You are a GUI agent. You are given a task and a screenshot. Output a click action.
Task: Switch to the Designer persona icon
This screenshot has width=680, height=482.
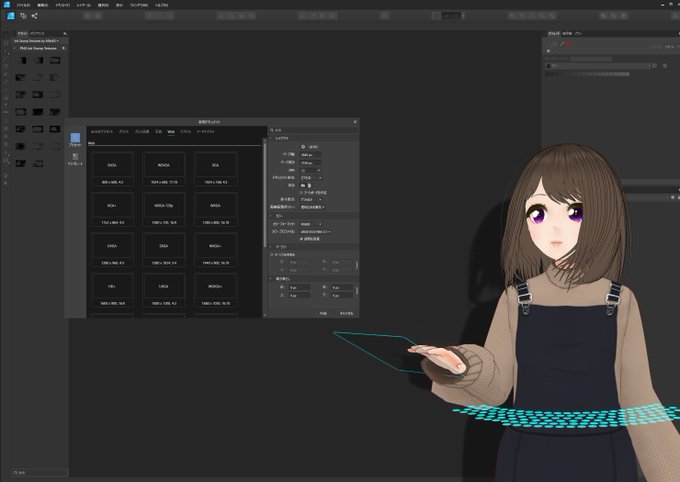tap(11, 16)
